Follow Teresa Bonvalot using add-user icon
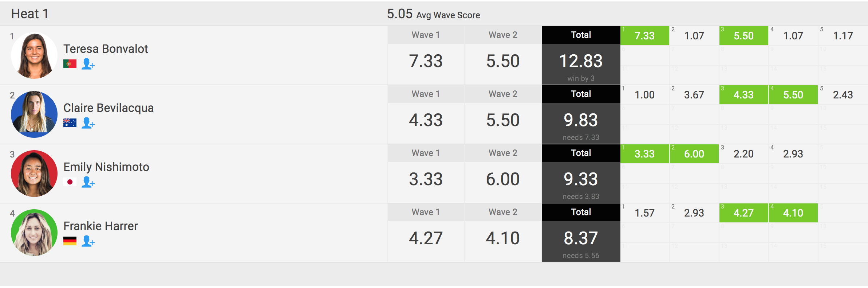This screenshot has height=288, width=868. tap(88, 64)
